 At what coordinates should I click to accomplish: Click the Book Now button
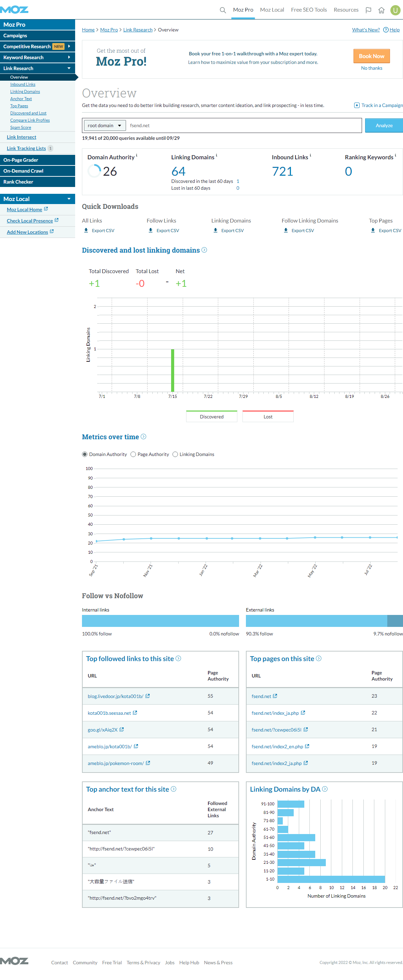click(371, 56)
